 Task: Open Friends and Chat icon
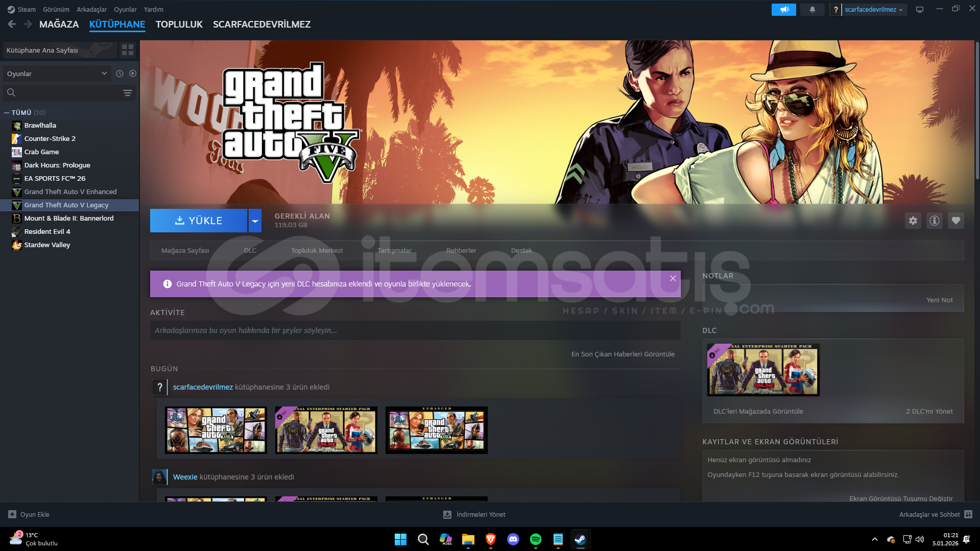pos(968,514)
